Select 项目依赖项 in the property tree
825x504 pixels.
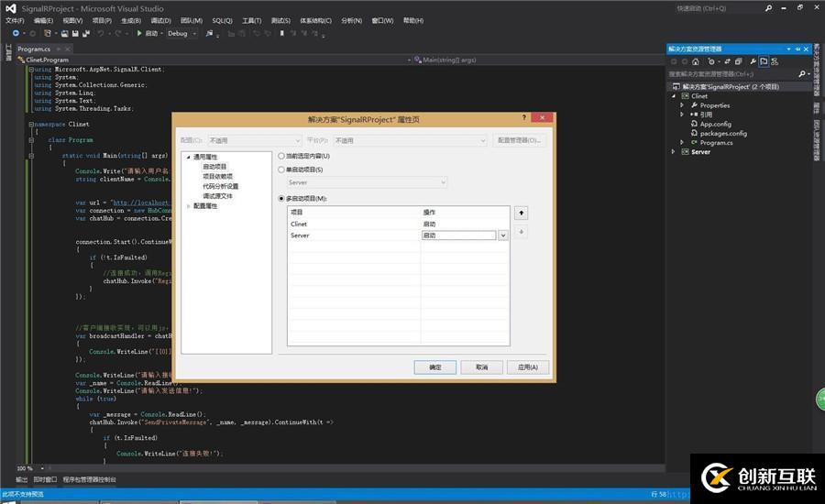pos(217,177)
